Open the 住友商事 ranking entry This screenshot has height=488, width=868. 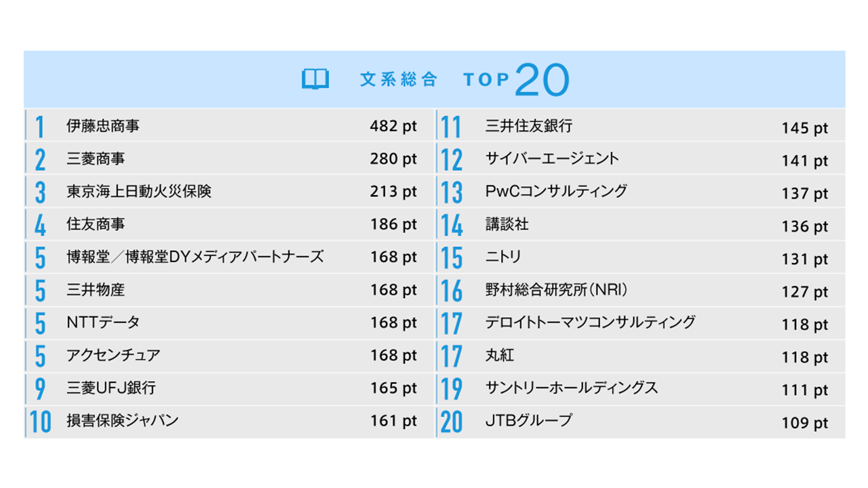click(96, 224)
